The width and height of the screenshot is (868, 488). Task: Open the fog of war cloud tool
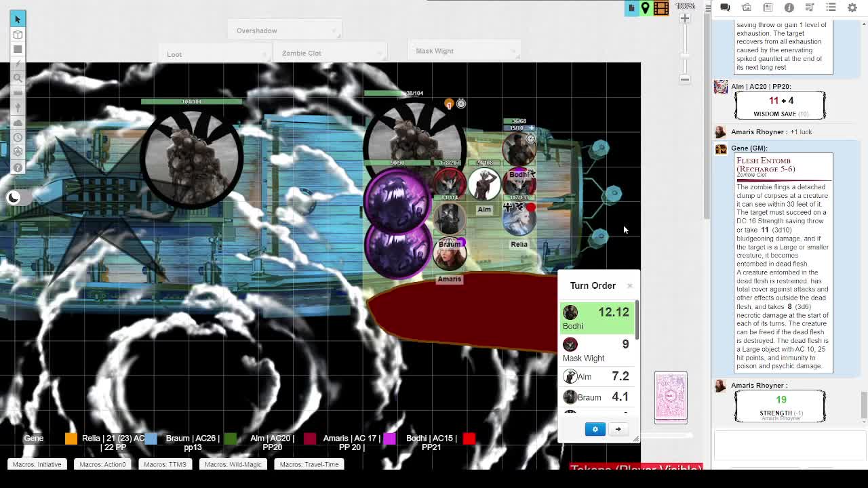tap(18, 123)
